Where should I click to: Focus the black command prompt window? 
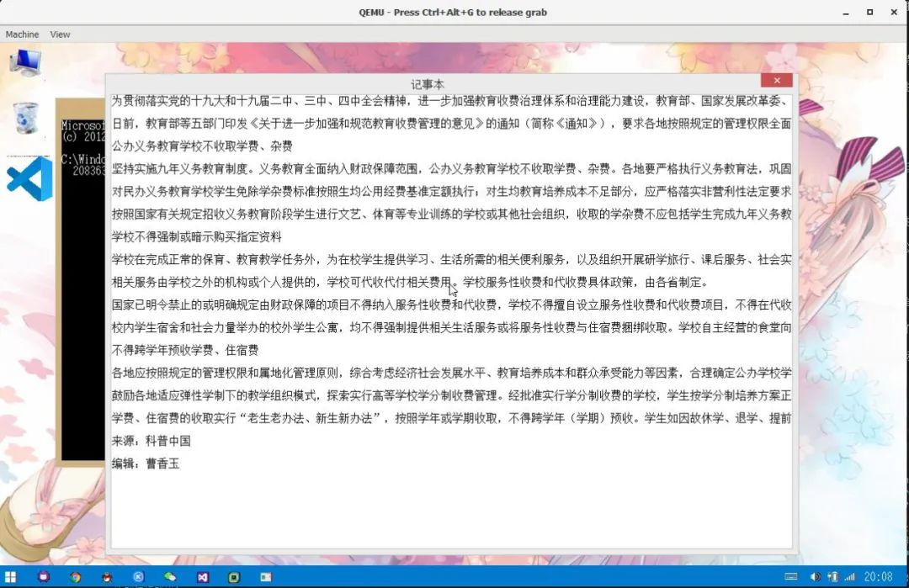pos(82,289)
